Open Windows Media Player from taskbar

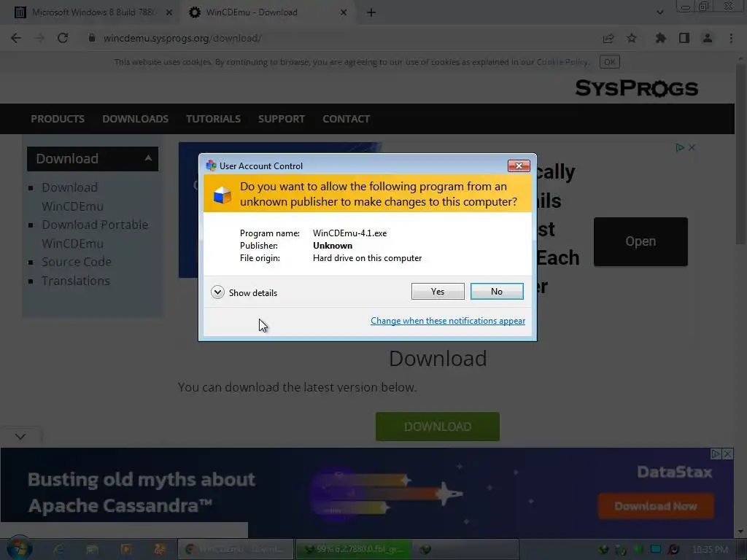click(126, 549)
